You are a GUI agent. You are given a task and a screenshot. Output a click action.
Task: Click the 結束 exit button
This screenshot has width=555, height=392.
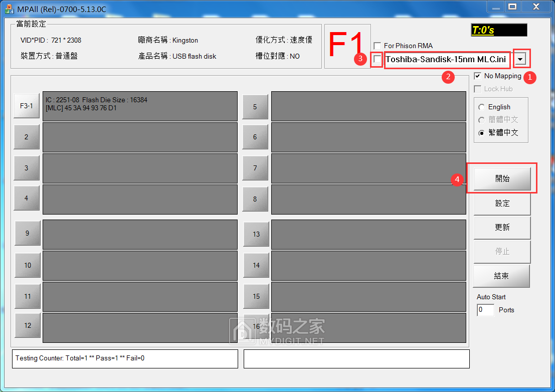coord(501,276)
